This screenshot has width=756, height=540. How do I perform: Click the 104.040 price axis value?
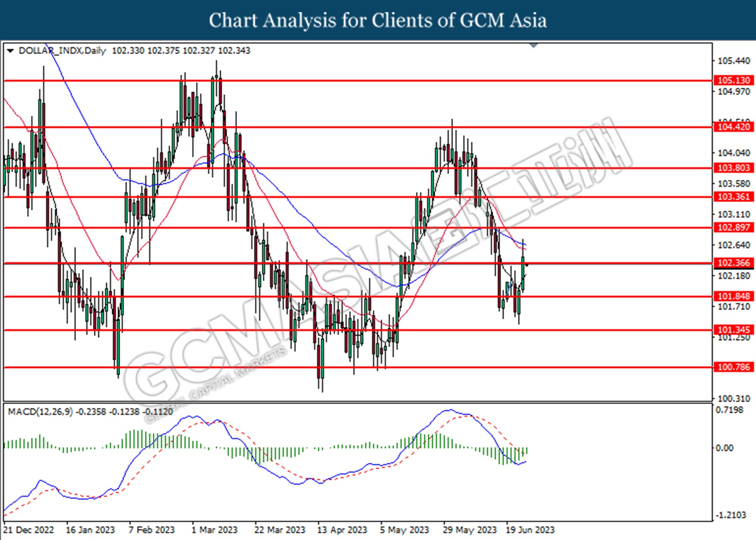point(734,153)
